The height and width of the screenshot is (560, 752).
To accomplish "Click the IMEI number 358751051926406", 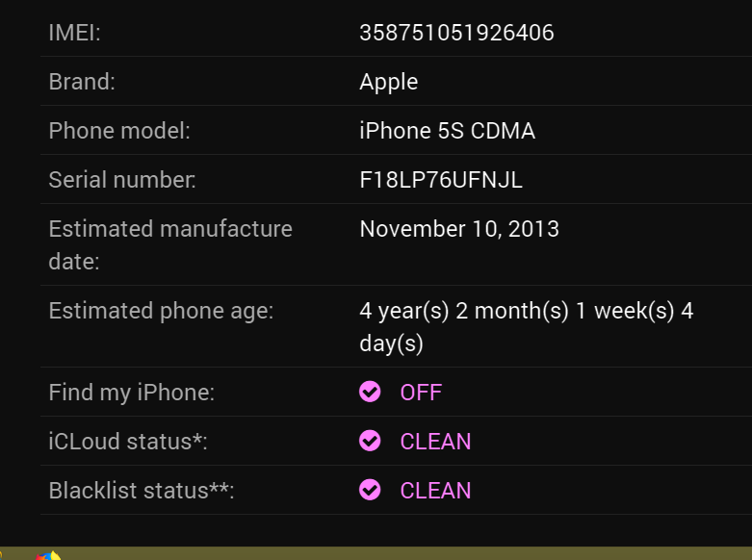I will coord(456,33).
